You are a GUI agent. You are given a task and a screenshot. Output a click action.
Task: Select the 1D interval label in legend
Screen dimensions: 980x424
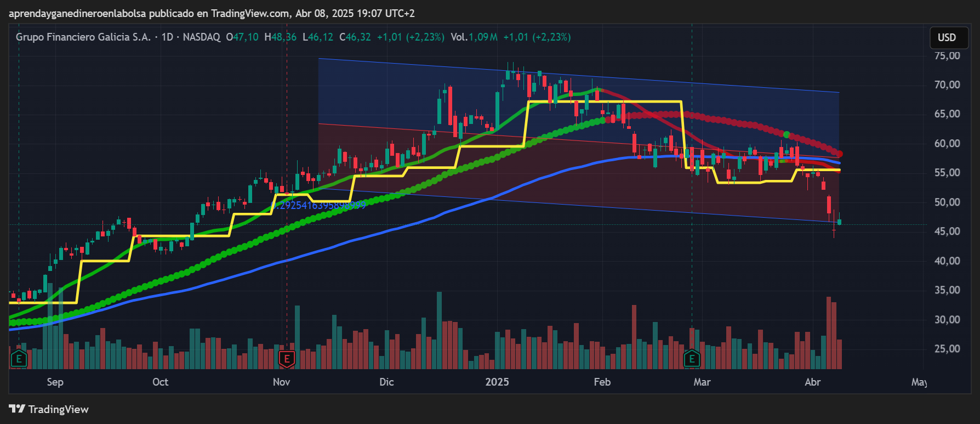167,37
